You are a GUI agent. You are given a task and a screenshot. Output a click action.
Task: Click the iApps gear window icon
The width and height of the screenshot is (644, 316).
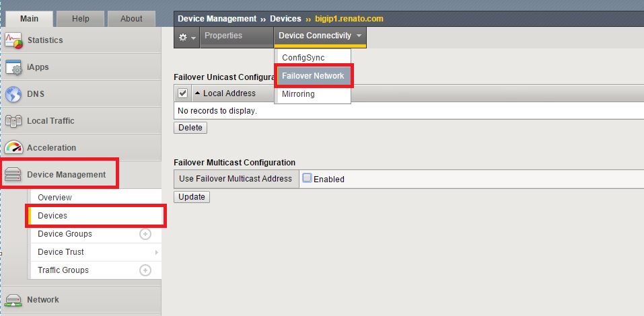(13, 67)
